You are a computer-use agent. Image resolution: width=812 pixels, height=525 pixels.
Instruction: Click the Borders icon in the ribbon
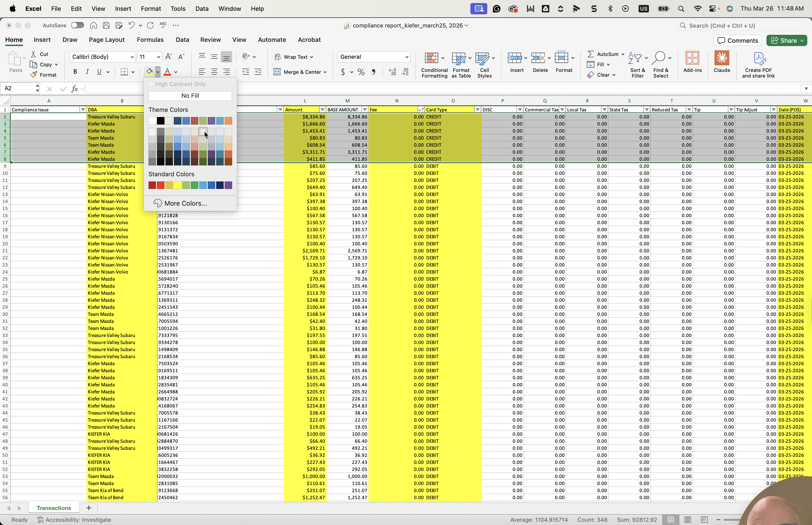click(124, 72)
